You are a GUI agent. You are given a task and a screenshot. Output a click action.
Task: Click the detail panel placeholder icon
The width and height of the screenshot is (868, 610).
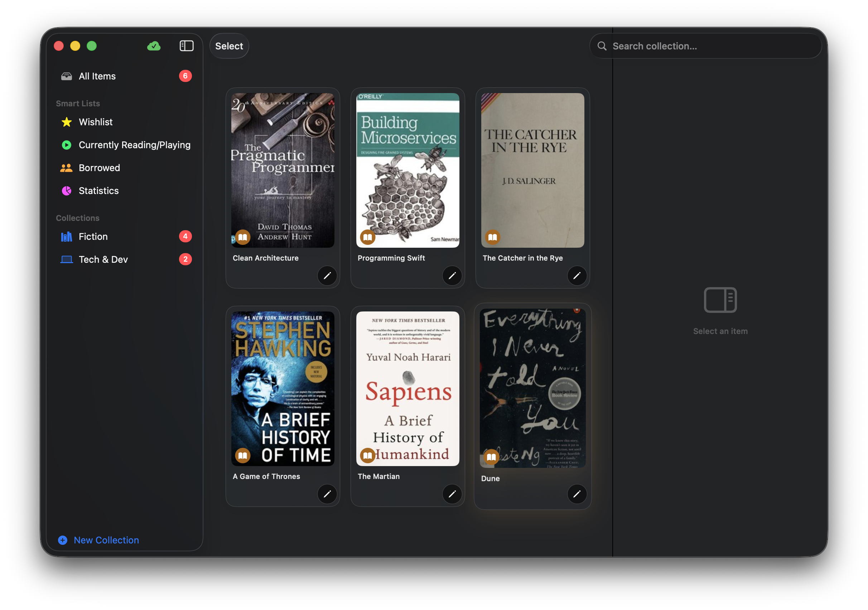(720, 300)
